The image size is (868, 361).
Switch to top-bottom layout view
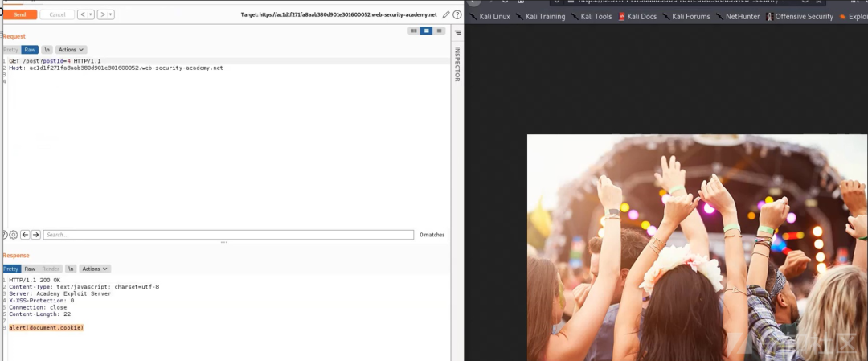pyautogui.click(x=426, y=31)
